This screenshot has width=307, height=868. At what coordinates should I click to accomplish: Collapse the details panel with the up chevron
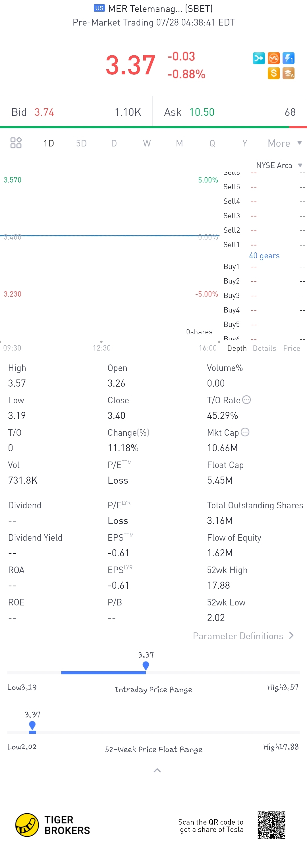[x=157, y=770]
